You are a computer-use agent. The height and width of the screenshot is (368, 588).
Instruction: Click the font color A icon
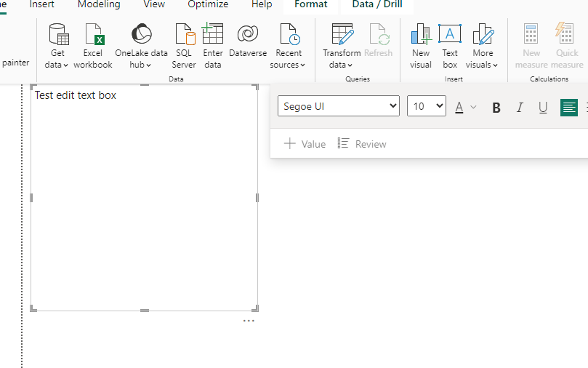point(459,108)
